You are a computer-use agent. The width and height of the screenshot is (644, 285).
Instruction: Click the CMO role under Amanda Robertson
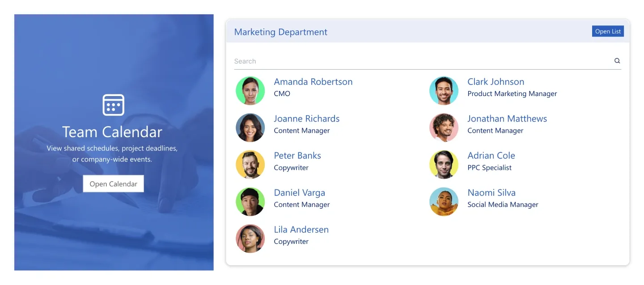282,94
